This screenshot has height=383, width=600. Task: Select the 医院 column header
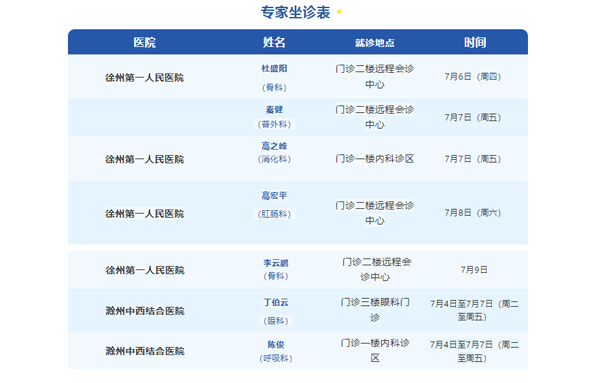[x=145, y=42]
